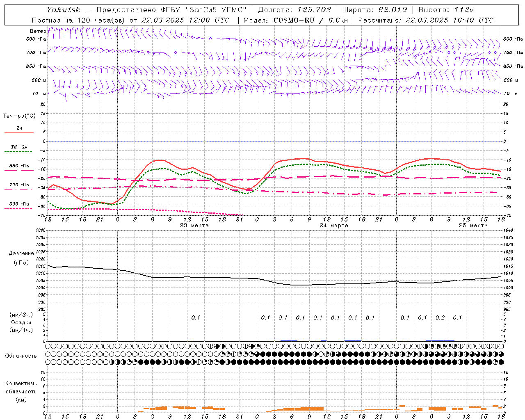The width and height of the screenshot is (525, 420).
Task: Click the 'Давление' pressure panel label
Action: (21, 253)
